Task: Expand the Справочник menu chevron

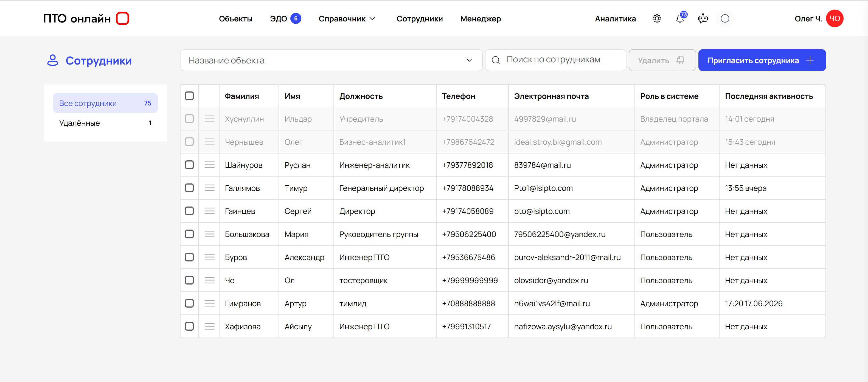Action: coord(372,19)
